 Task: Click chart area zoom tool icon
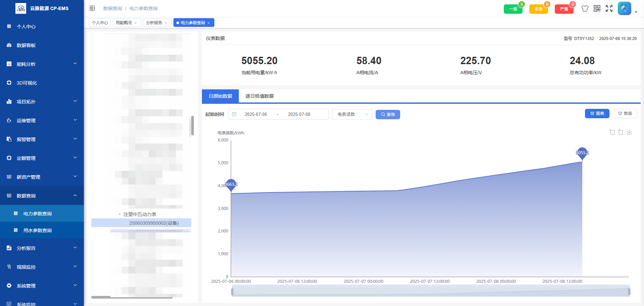pyautogui.click(x=612, y=132)
